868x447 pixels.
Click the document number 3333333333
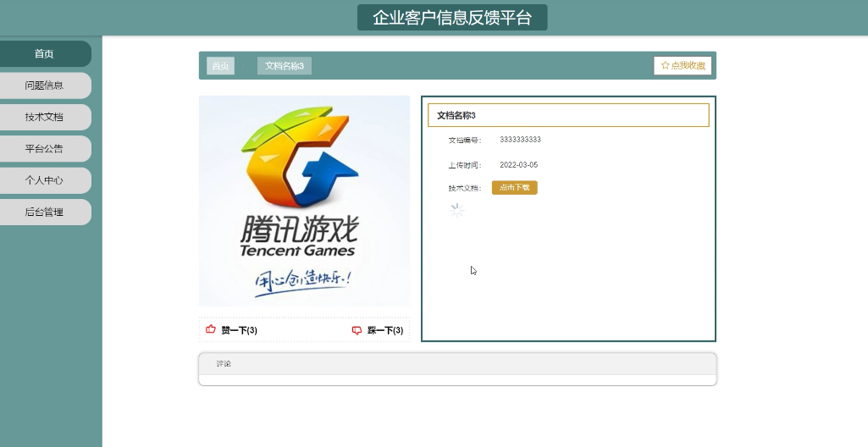coord(520,140)
